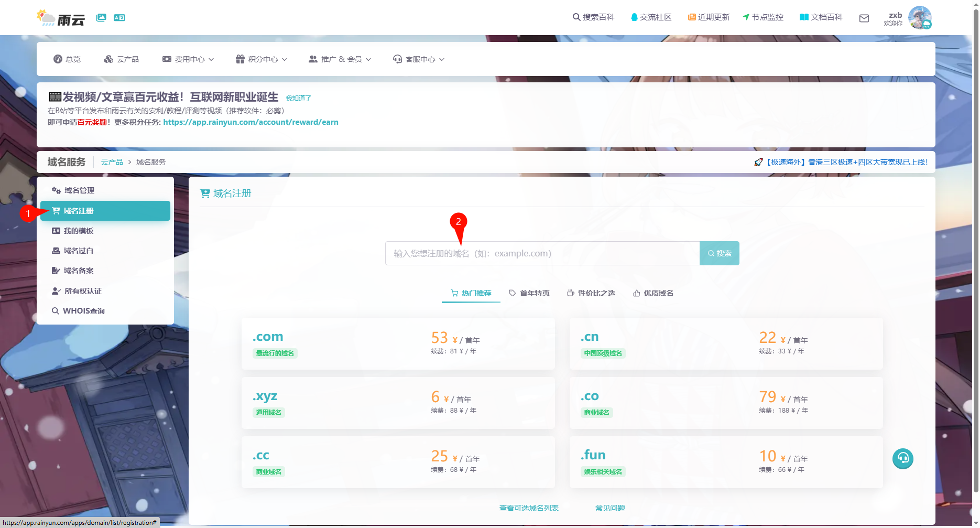Click the language translate icon beside logo
The height and width of the screenshot is (528, 980).
[x=119, y=18]
